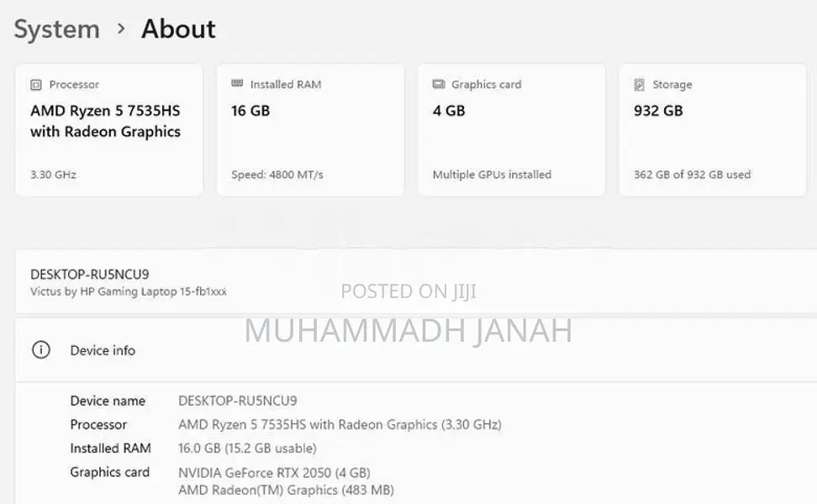Click the Processor chip icon

point(36,84)
